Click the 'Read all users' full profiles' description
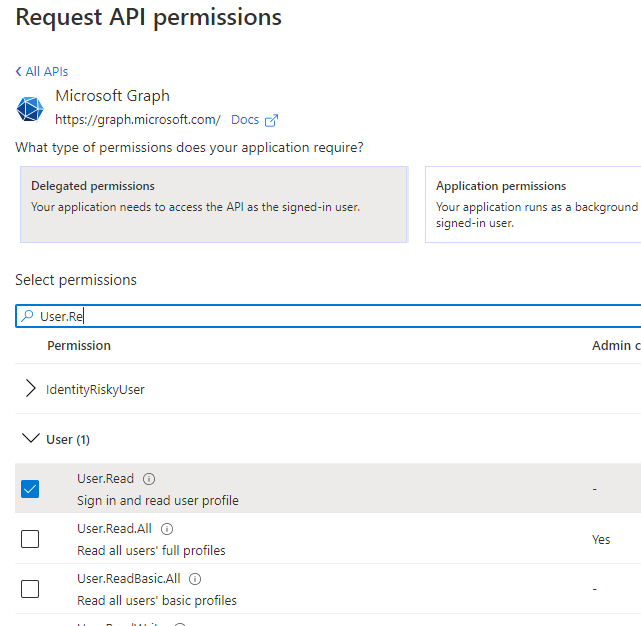This screenshot has width=641, height=626. 151,551
